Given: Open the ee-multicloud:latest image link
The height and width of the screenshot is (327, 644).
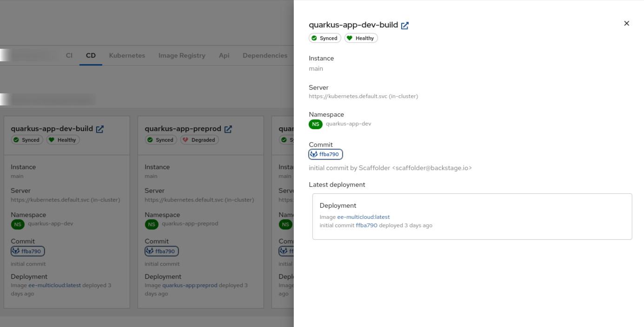Looking at the screenshot, I should 363,217.
